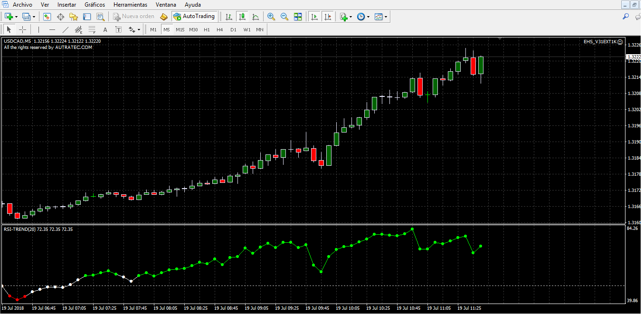Toggle chart auto scroll
This screenshot has height=314, width=644.
pos(314,17)
